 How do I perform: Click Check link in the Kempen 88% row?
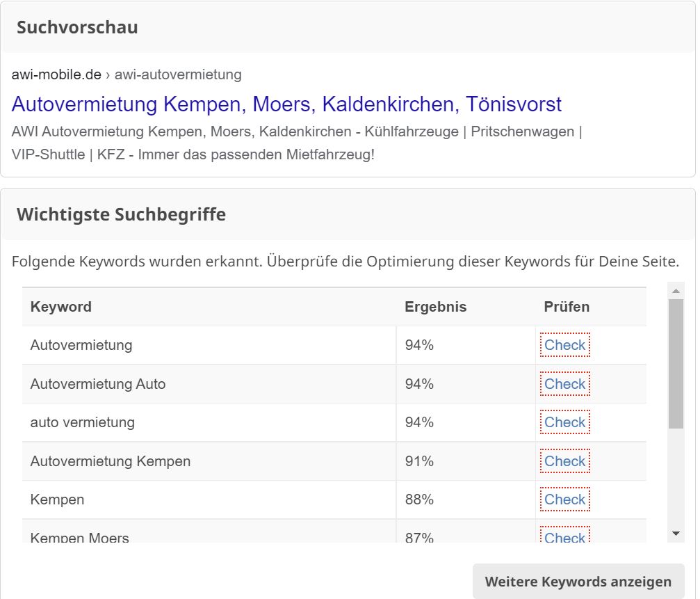564,500
